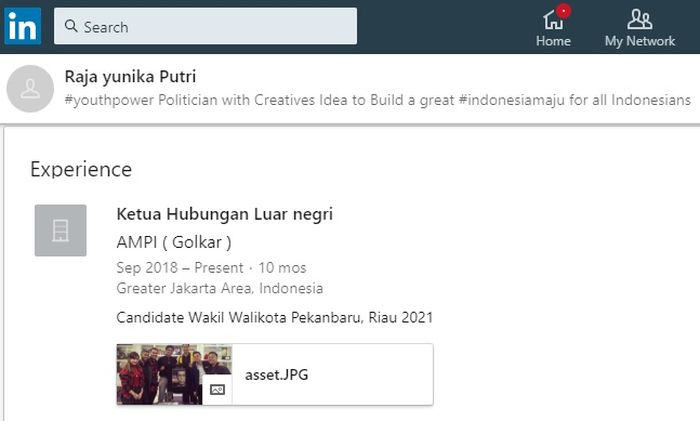Open the AMPI ( Golkar ) company link
The width and height of the screenshot is (700, 421).
(x=174, y=242)
